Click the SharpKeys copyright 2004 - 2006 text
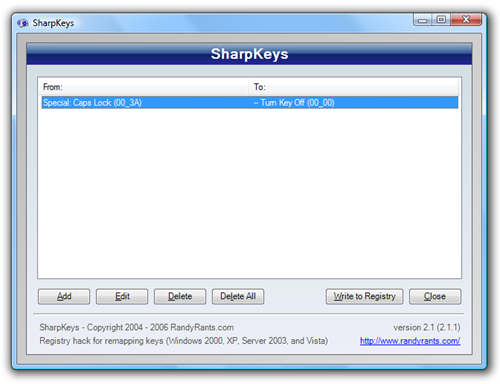This screenshot has height=384, width=500. (137, 327)
